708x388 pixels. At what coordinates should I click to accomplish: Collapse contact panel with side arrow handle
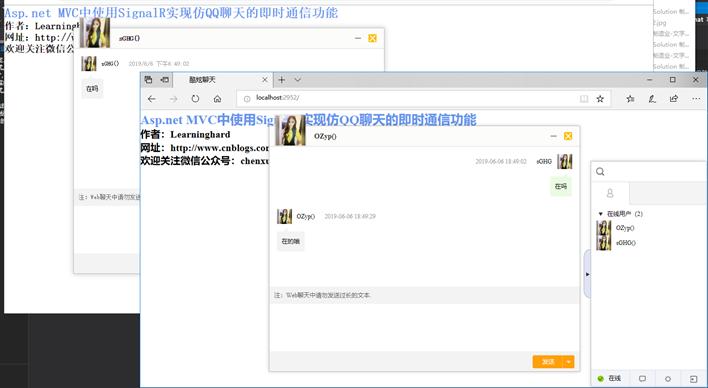[587, 274]
